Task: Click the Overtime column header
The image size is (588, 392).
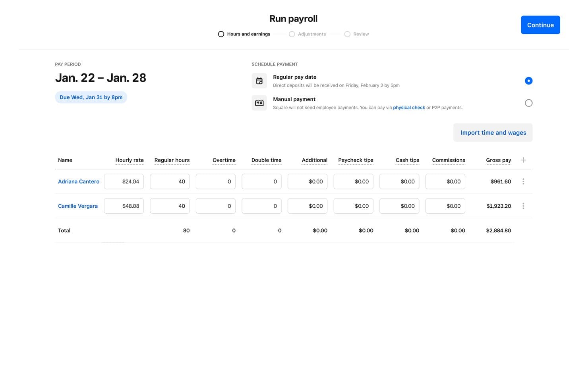Action: [x=224, y=160]
